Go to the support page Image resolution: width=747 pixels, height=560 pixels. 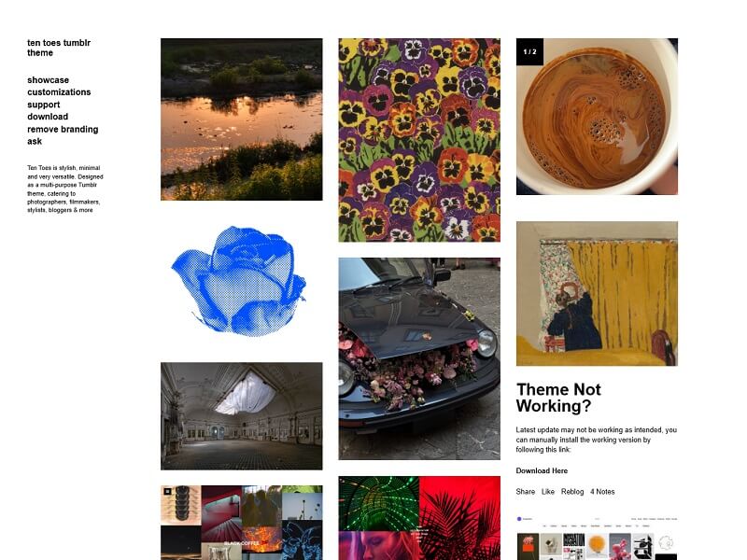pos(43,105)
